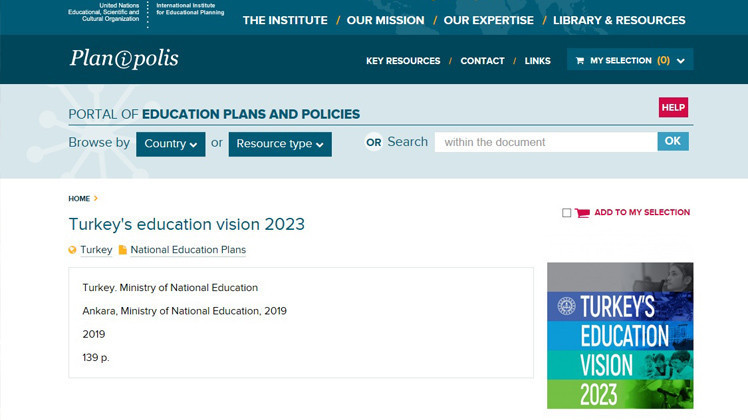The height and width of the screenshot is (420, 748).
Task: Open Turkey's Education Vision 2023 cover thumbnail
Action: tap(619, 335)
